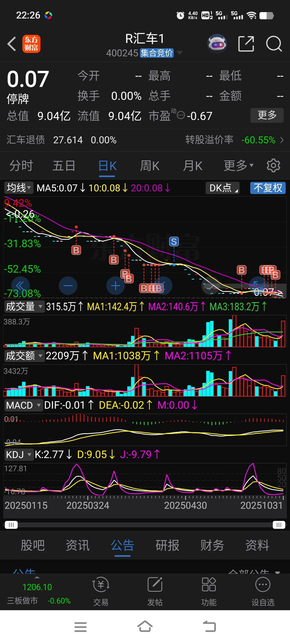Open the 资讯 tab
This screenshot has width=290, height=644.
(x=78, y=546)
